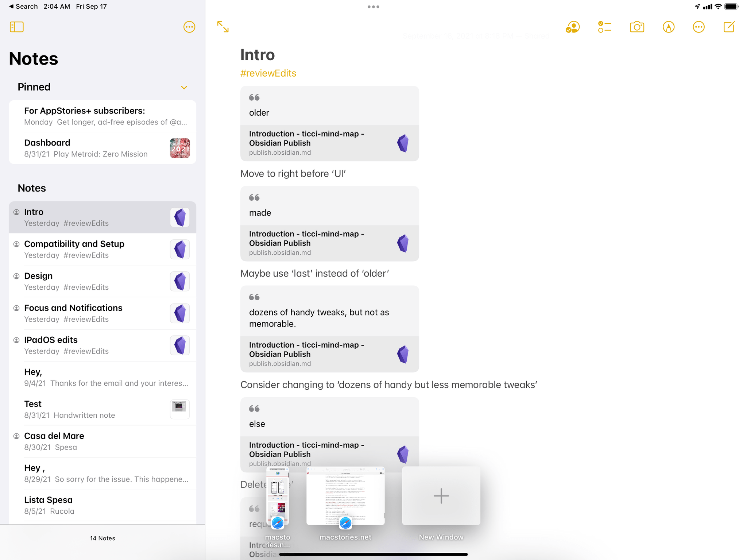Viewport: 747px width, 560px height.
Task: Tap the battery indicator in the status bar
Action: [731, 6]
